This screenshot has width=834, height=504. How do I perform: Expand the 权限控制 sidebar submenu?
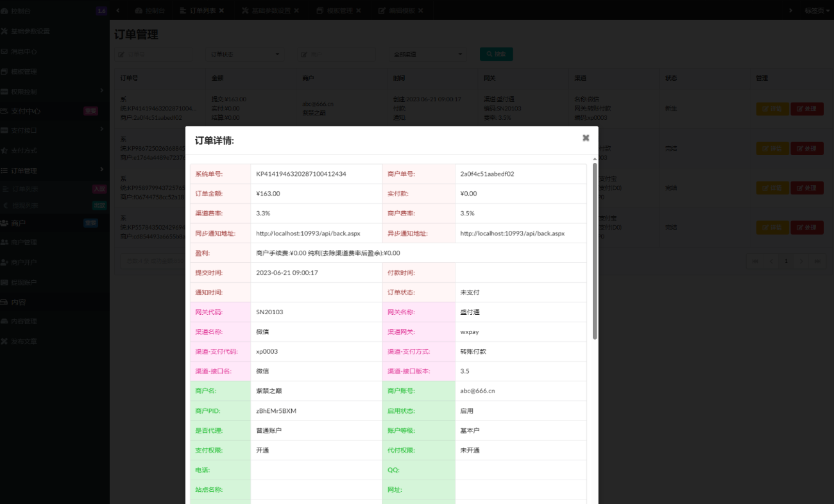101,91
